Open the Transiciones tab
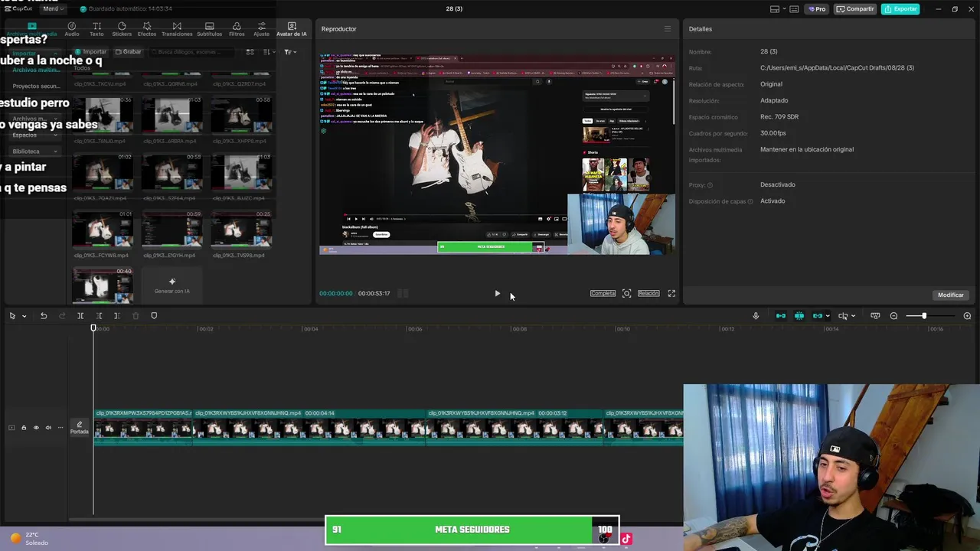Screen dimensions: 980x551 pyautogui.click(x=177, y=29)
